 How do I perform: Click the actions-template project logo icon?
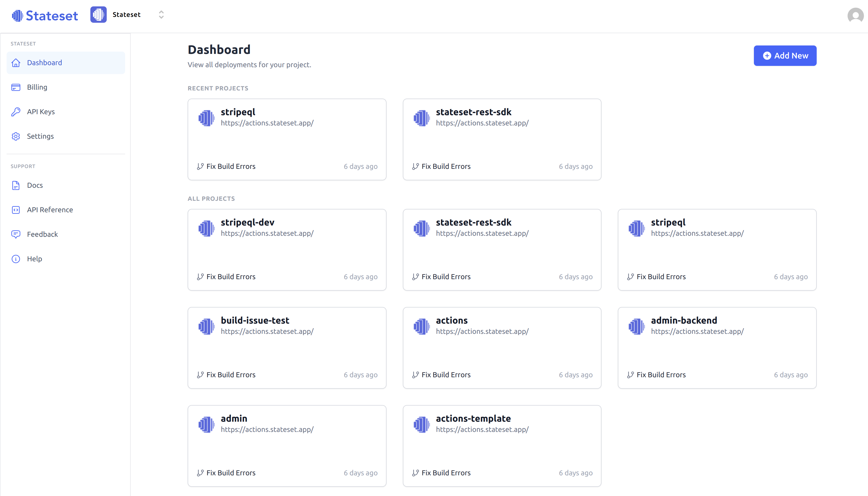(x=421, y=424)
